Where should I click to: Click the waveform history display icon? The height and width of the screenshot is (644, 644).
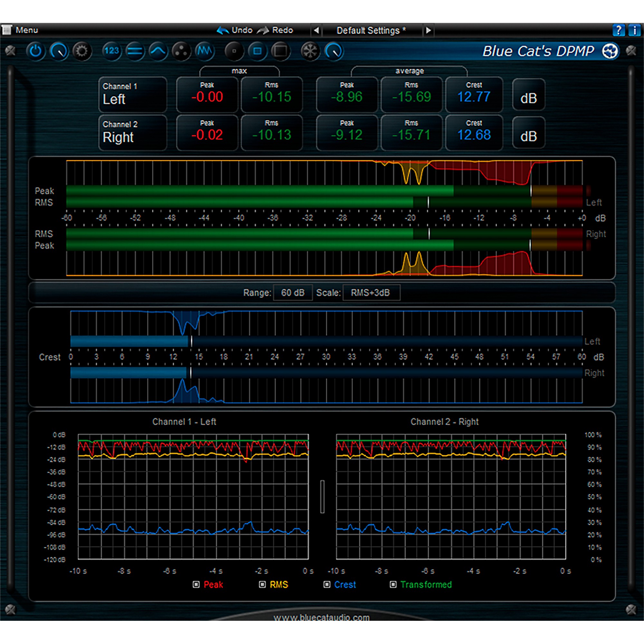[x=204, y=51]
